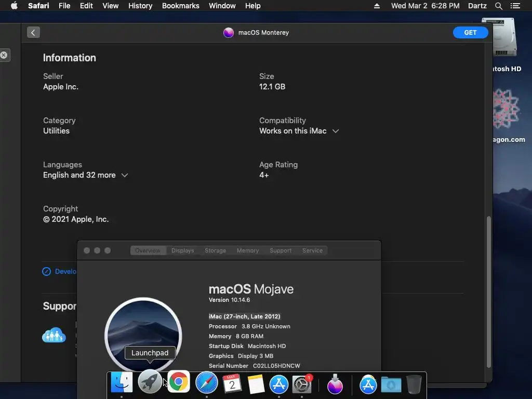532x399 pixels.
Task: Click Processor 3.8 GHz Unknown value
Action: pyautogui.click(x=265, y=326)
